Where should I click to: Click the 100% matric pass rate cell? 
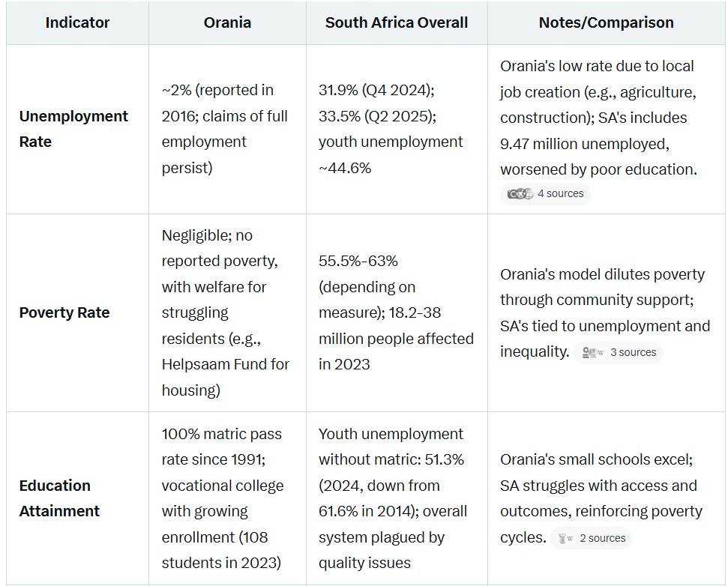pos(223,498)
